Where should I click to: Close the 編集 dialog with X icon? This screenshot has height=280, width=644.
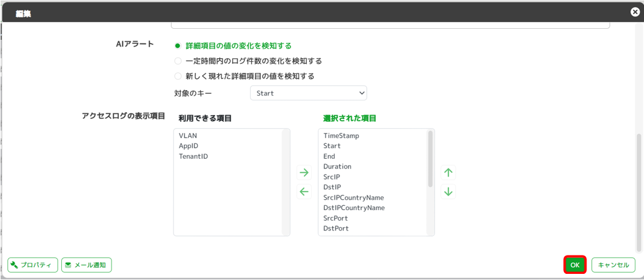pyautogui.click(x=635, y=12)
